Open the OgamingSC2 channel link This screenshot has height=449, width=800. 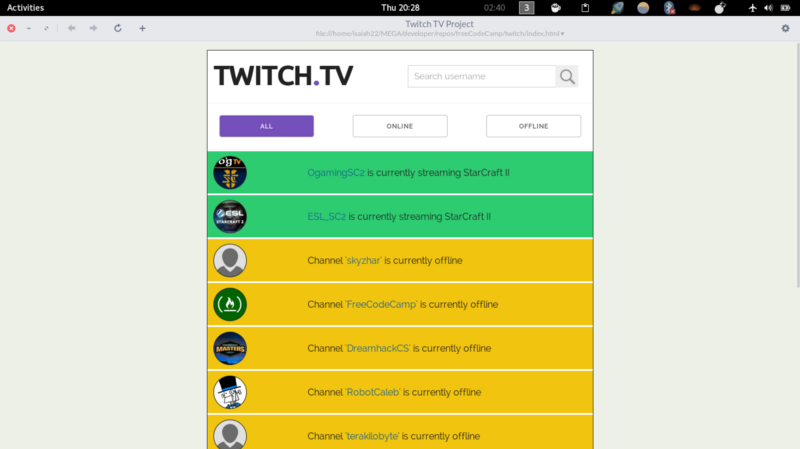point(335,173)
